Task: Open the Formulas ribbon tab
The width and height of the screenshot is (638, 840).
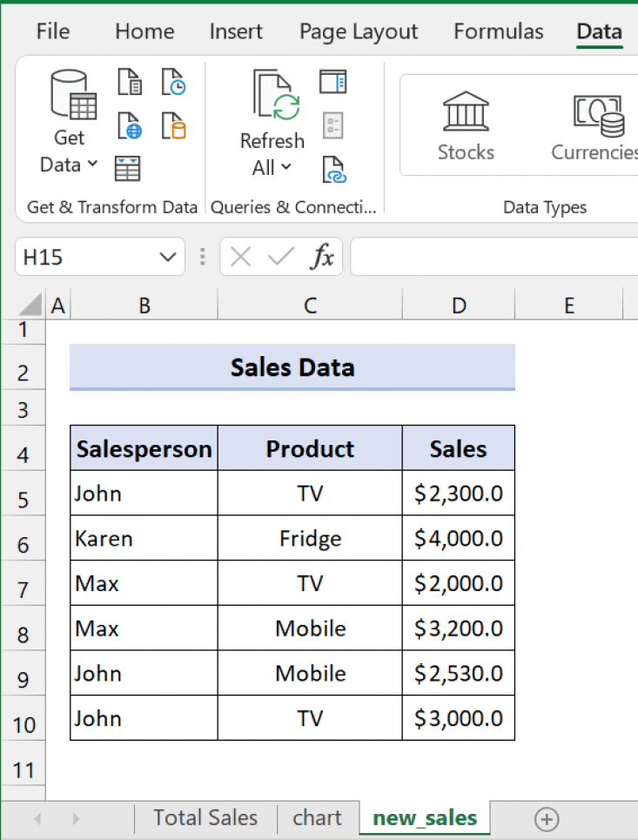Action: point(498,32)
